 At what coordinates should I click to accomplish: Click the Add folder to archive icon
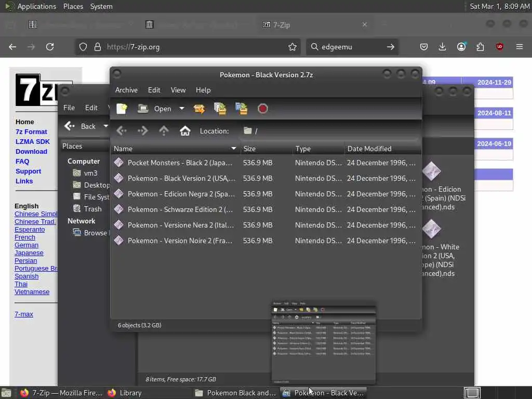[242, 109]
